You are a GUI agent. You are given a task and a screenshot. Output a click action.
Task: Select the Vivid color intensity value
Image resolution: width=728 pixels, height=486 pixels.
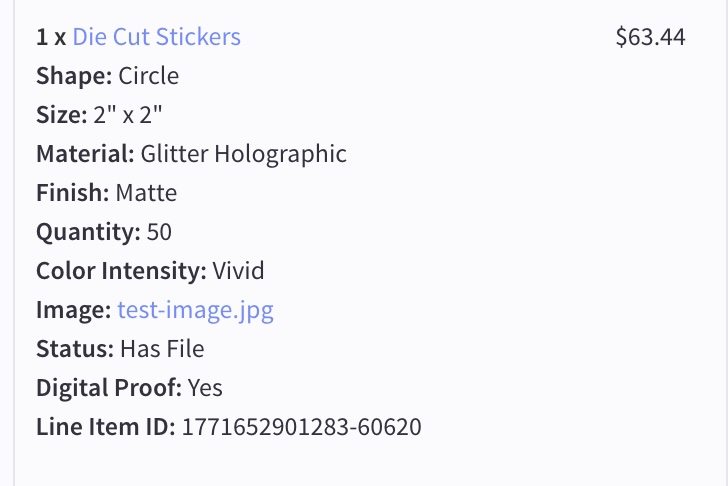(238, 271)
